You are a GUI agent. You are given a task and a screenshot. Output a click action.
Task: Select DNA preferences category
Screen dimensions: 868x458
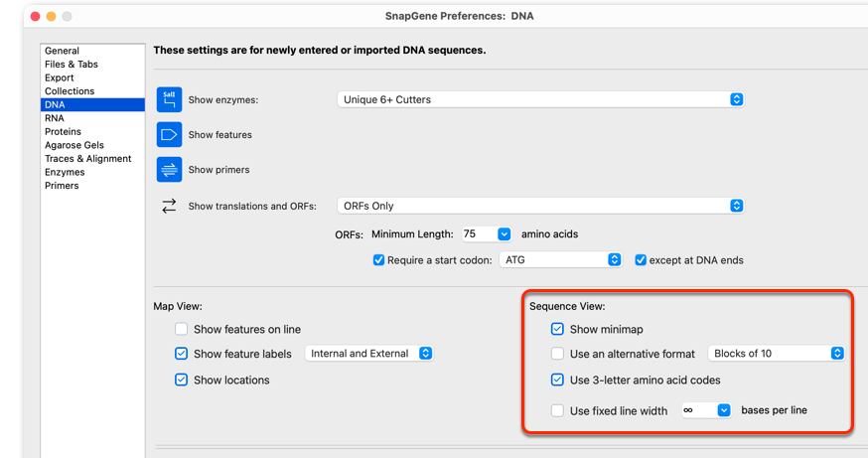92,104
